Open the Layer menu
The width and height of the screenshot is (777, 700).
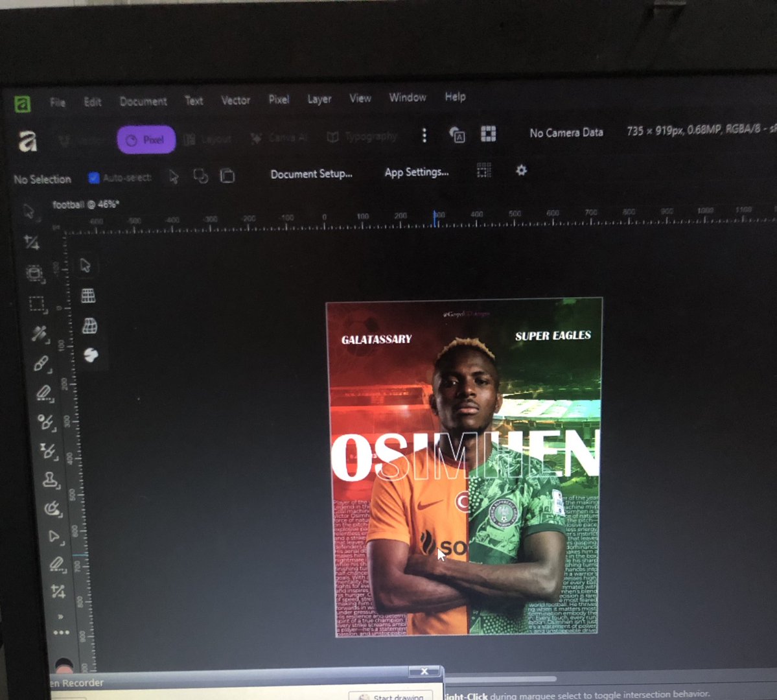[319, 99]
